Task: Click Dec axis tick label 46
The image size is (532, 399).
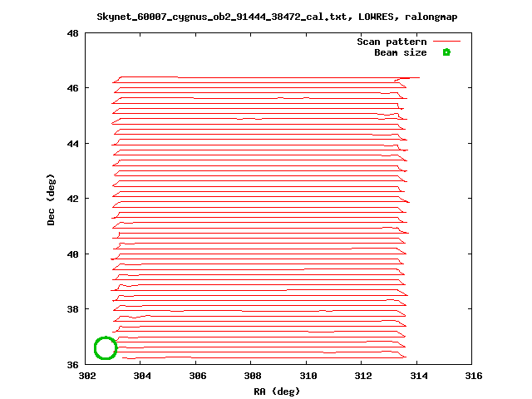Action: [x=73, y=89]
